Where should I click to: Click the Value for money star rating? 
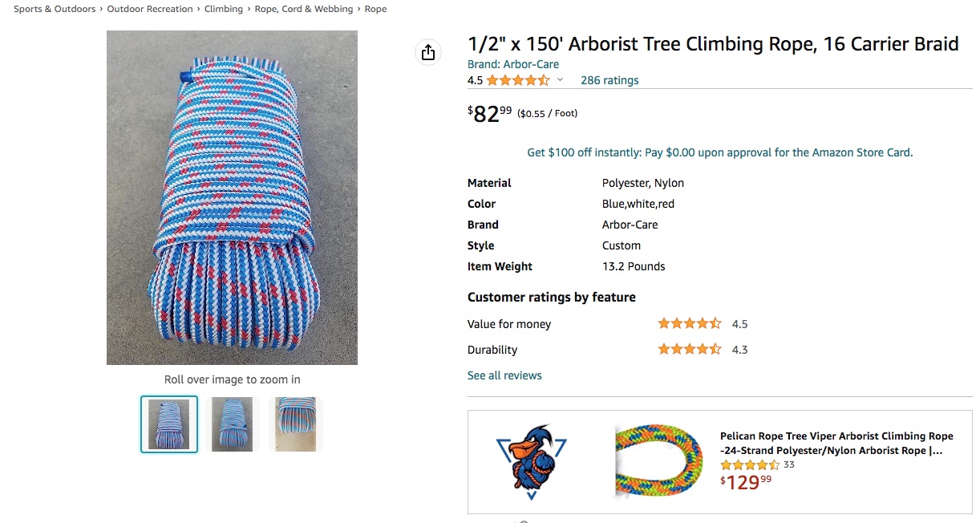pyautogui.click(x=690, y=324)
